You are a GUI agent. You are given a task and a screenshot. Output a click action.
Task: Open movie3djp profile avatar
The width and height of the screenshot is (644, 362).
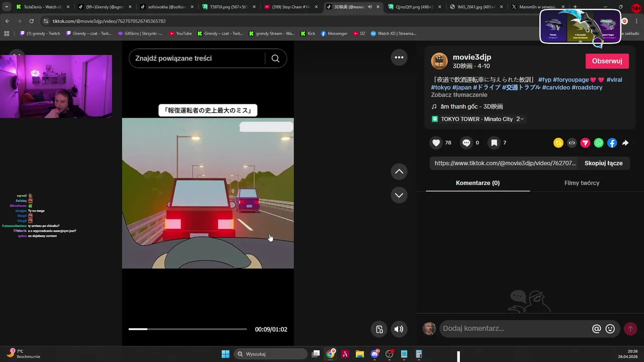439,61
